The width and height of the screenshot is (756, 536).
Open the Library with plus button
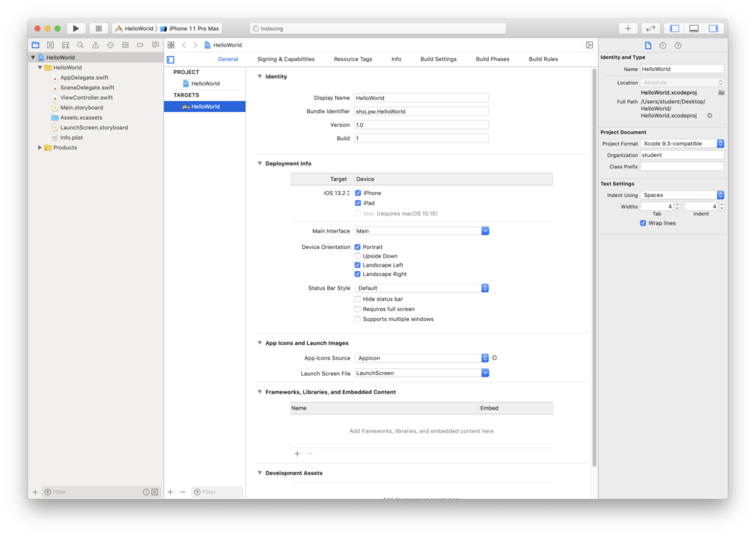[628, 28]
